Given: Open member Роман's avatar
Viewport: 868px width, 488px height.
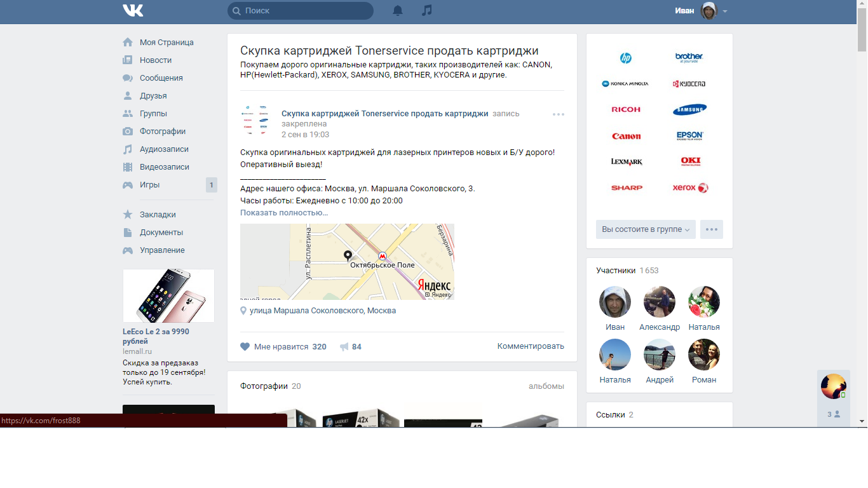Looking at the screenshot, I should (x=704, y=355).
